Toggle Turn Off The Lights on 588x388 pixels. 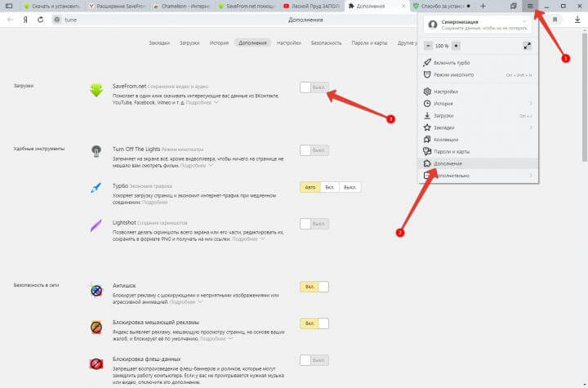314,150
